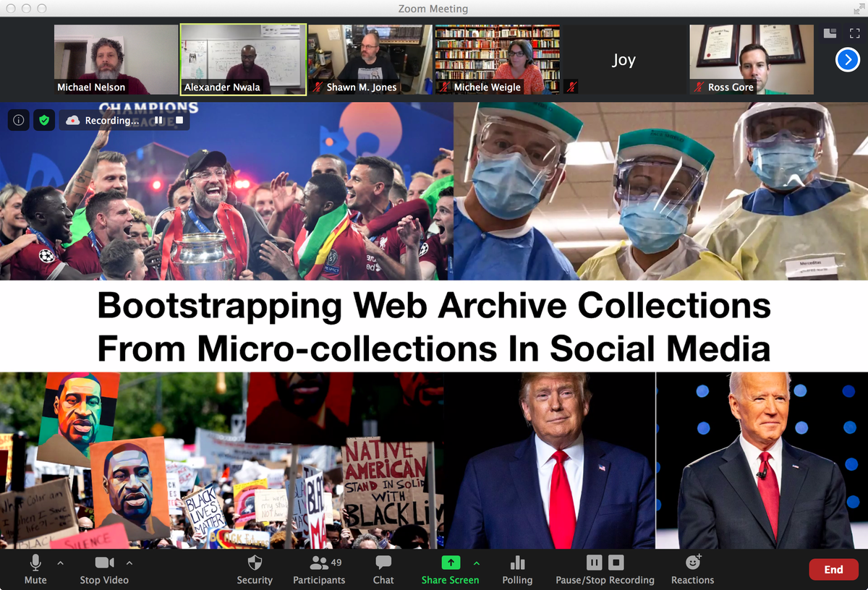Stop the recording with square button

pyautogui.click(x=616, y=562)
